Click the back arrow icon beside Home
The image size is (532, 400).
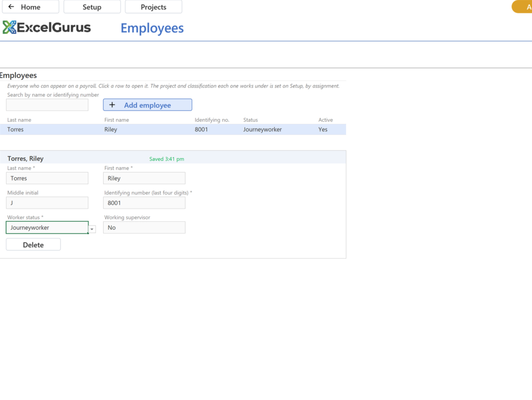(11, 7)
